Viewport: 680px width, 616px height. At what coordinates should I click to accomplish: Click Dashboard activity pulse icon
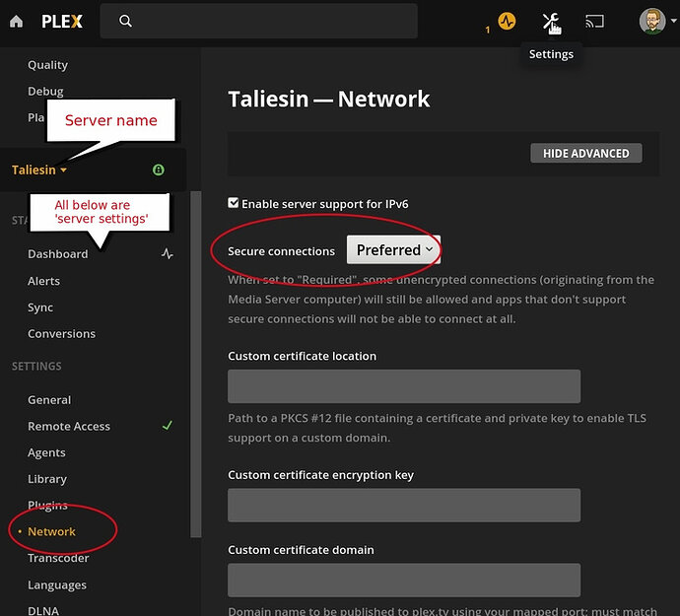click(x=167, y=253)
